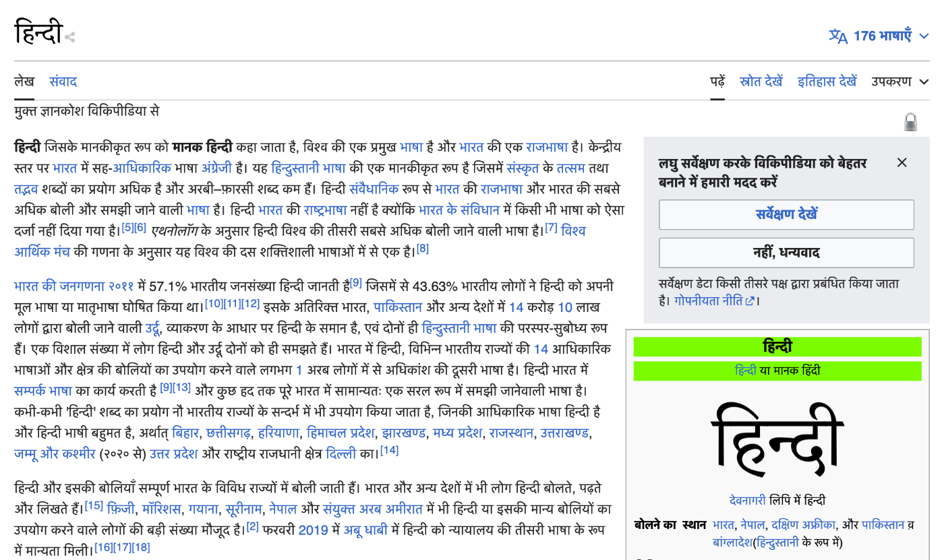Click the मध्य प्रदेश link
Screen dimensions: 944x560
click(457, 432)
